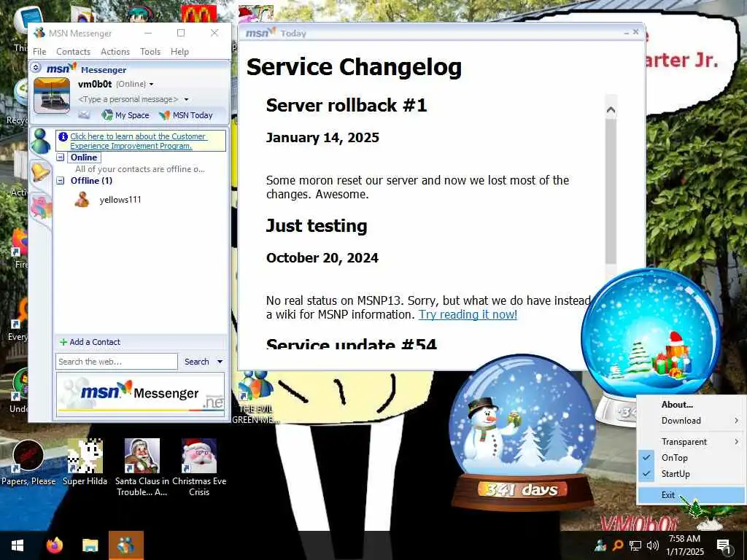This screenshot has height=560, width=747.
Task: Click the circular arrow button beside msn logo
Action: [36, 68]
